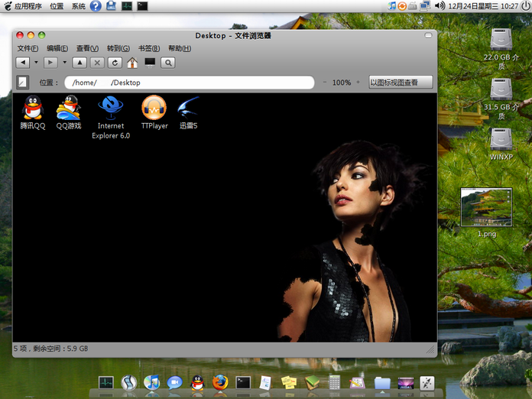Open the 编辑(E) menu
Screen dimensions: 532x399
57,48
